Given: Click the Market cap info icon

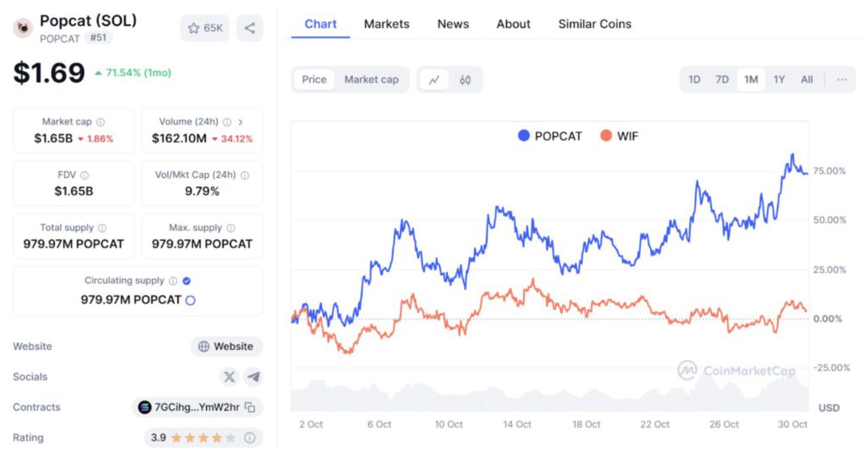Looking at the screenshot, I should click(101, 122).
